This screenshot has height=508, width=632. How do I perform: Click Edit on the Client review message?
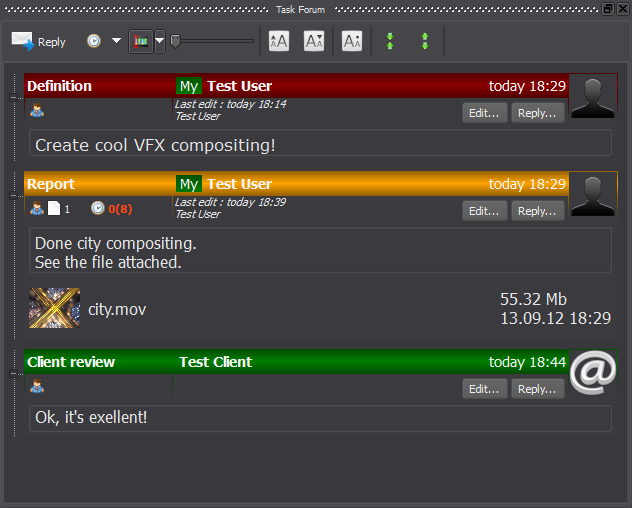[484, 389]
